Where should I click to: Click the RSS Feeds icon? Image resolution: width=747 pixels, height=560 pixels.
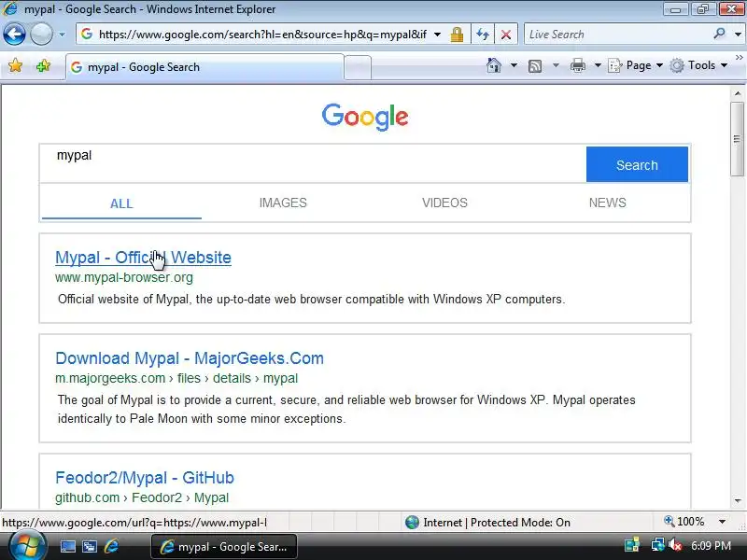[x=535, y=65]
